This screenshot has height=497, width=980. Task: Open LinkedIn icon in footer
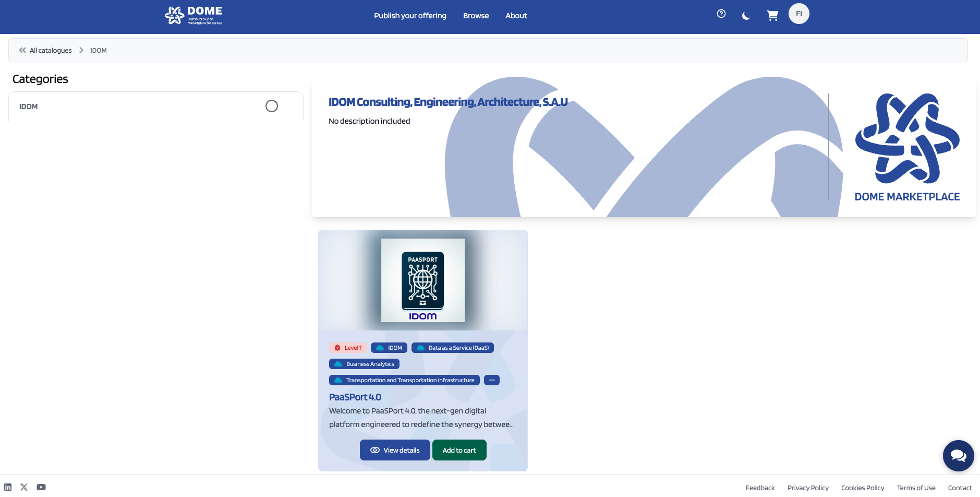tap(8, 487)
